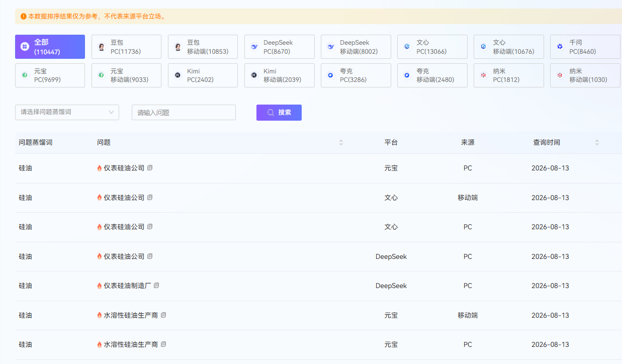This screenshot has height=364, width=622.
Task: Click the 千问 logo in 千问 PC(8460) card
Action: [x=560, y=47]
